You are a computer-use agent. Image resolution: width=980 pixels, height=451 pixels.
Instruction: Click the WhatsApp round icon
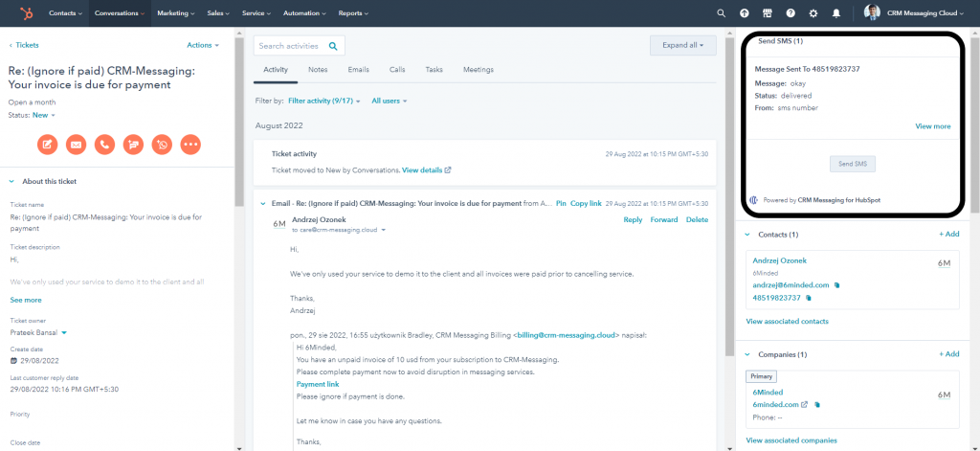[162, 145]
